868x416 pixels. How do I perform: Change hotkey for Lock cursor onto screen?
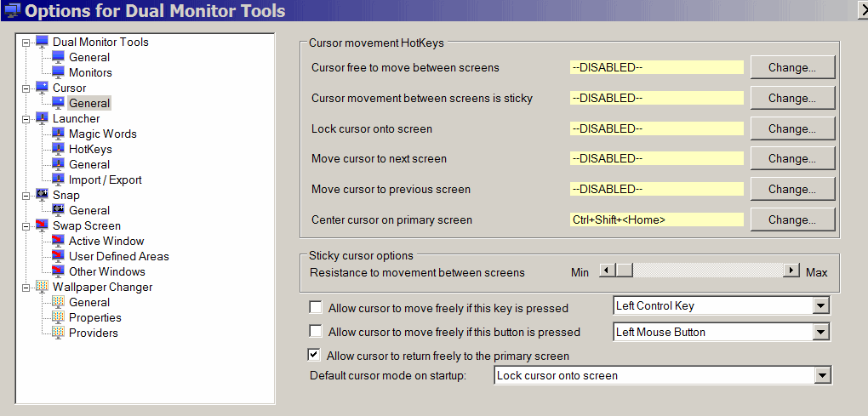[791, 128]
